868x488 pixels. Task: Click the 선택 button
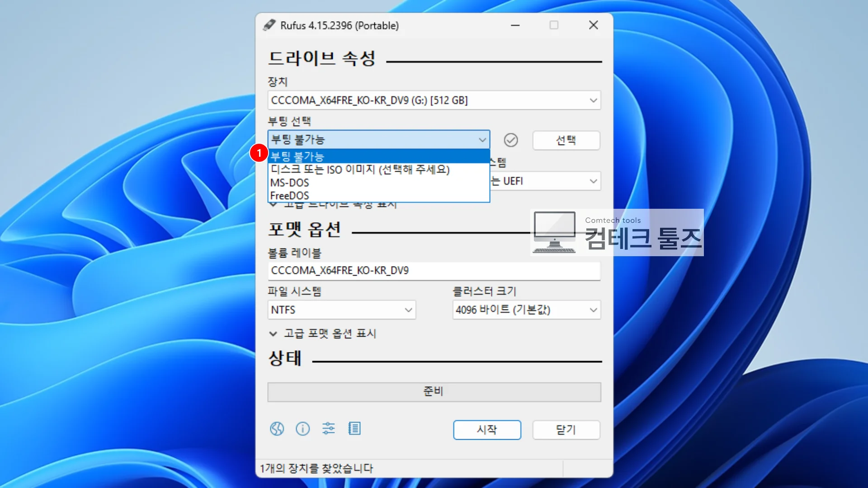pyautogui.click(x=566, y=140)
